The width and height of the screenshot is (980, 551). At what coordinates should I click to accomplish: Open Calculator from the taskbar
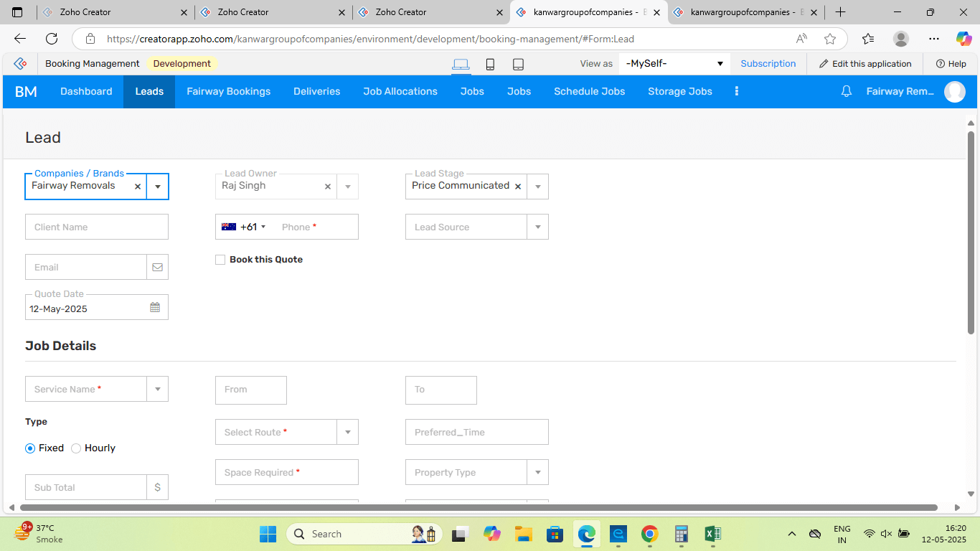[682, 534]
